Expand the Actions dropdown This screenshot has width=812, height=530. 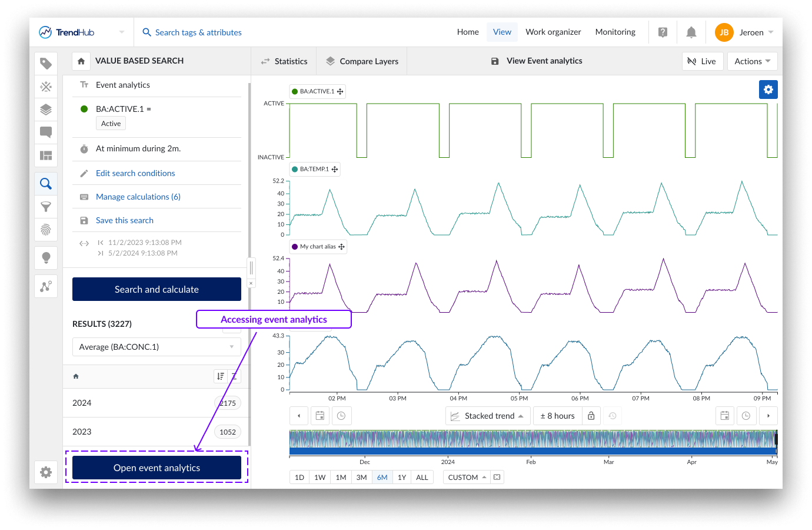click(752, 61)
